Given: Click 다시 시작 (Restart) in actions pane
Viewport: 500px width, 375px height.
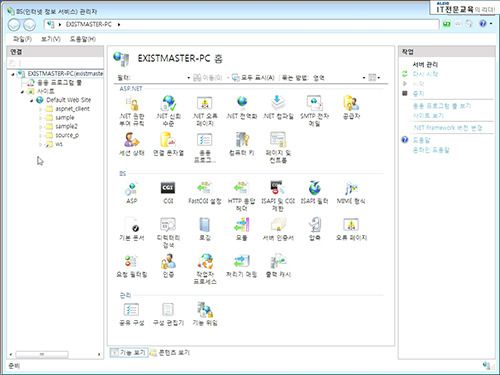Looking at the screenshot, I should 425,74.
